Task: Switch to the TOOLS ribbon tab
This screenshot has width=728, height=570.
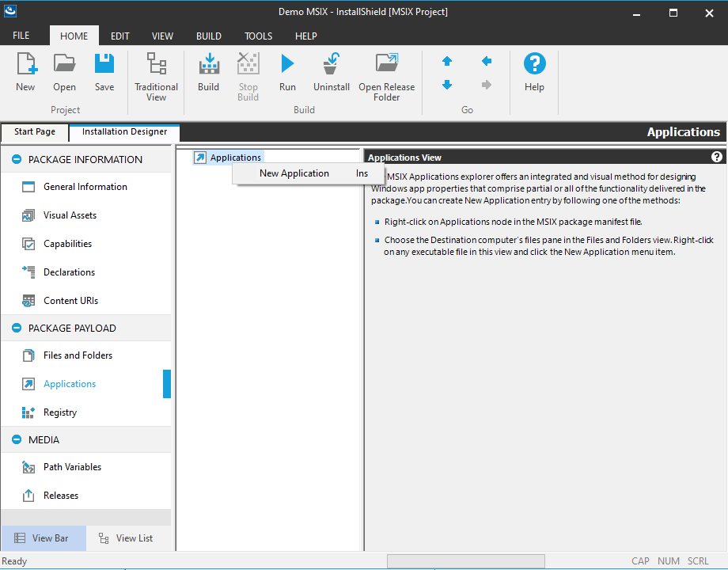Action: pyautogui.click(x=259, y=36)
